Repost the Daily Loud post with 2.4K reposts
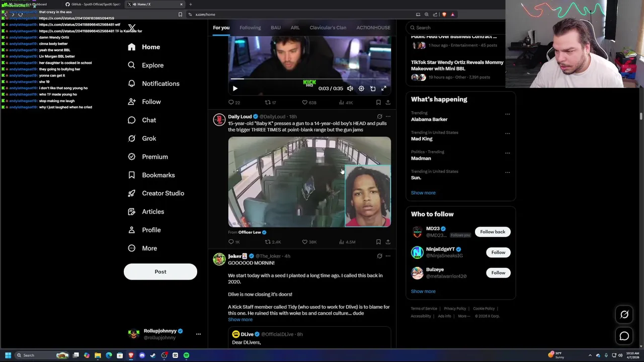The height and width of the screenshot is (362, 644). coord(273,242)
